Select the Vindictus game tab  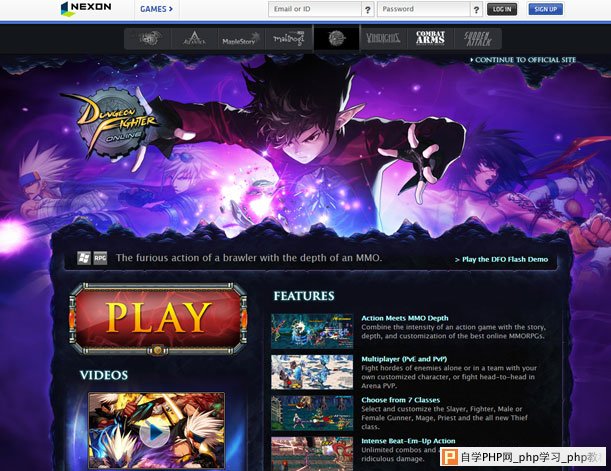pos(383,38)
